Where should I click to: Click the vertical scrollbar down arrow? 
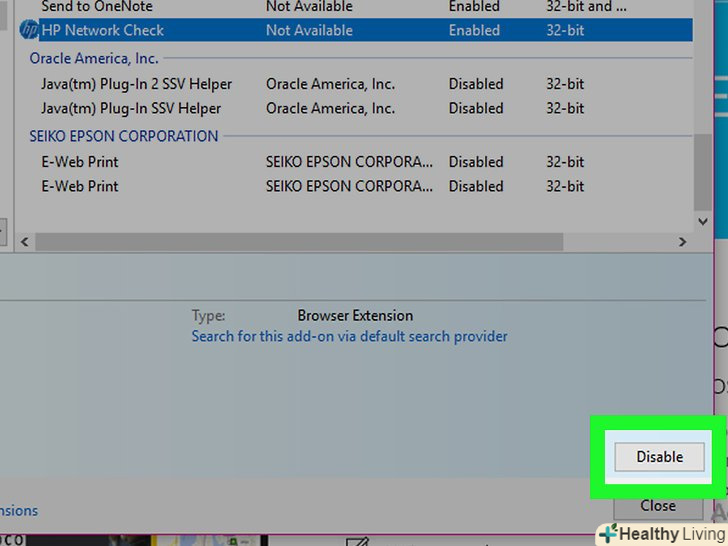(703, 221)
